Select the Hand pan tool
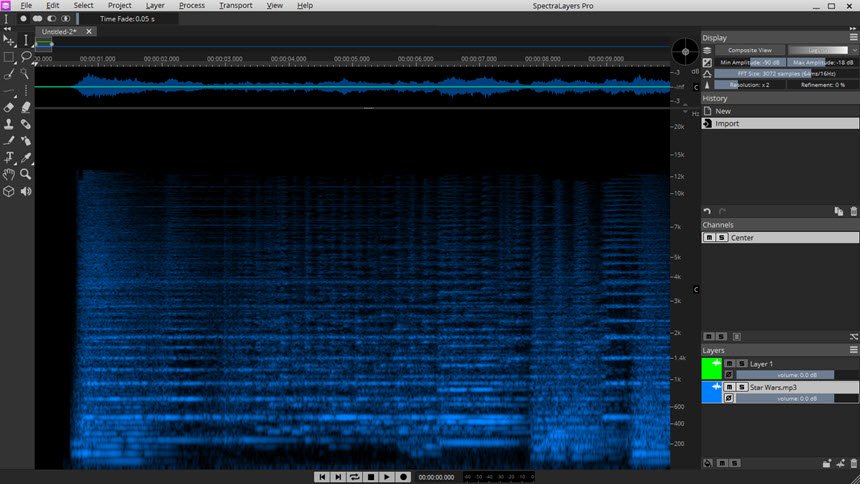The width and height of the screenshot is (860, 484). pos(9,175)
